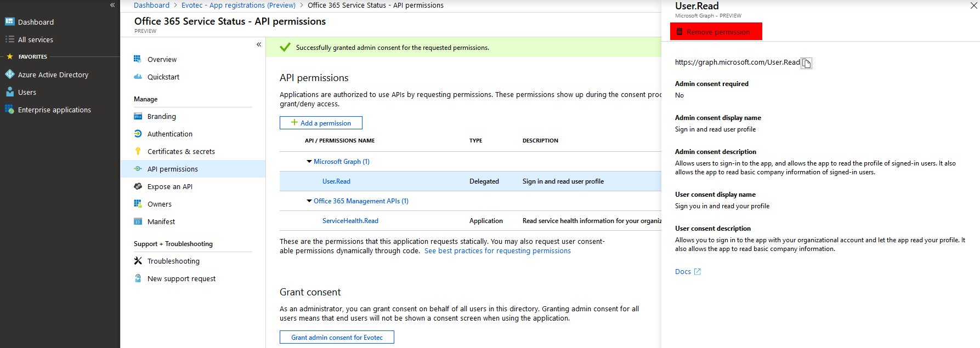Click Add a permission button
Image resolution: width=980 pixels, height=348 pixels.
[x=321, y=123]
